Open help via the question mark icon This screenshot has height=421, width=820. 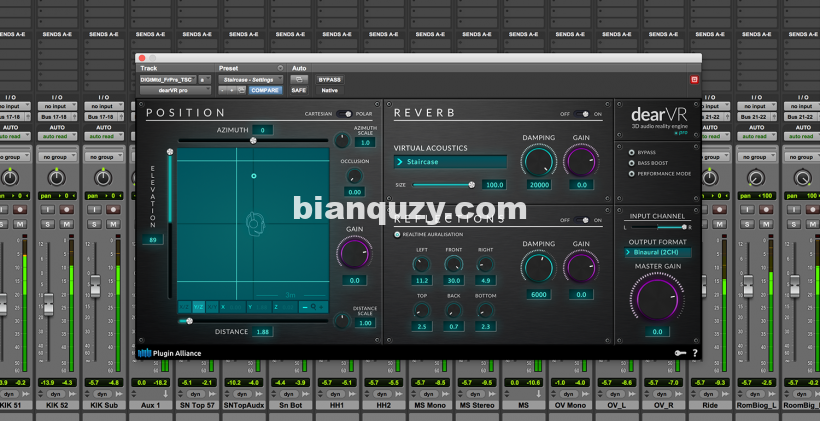tap(694, 353)
